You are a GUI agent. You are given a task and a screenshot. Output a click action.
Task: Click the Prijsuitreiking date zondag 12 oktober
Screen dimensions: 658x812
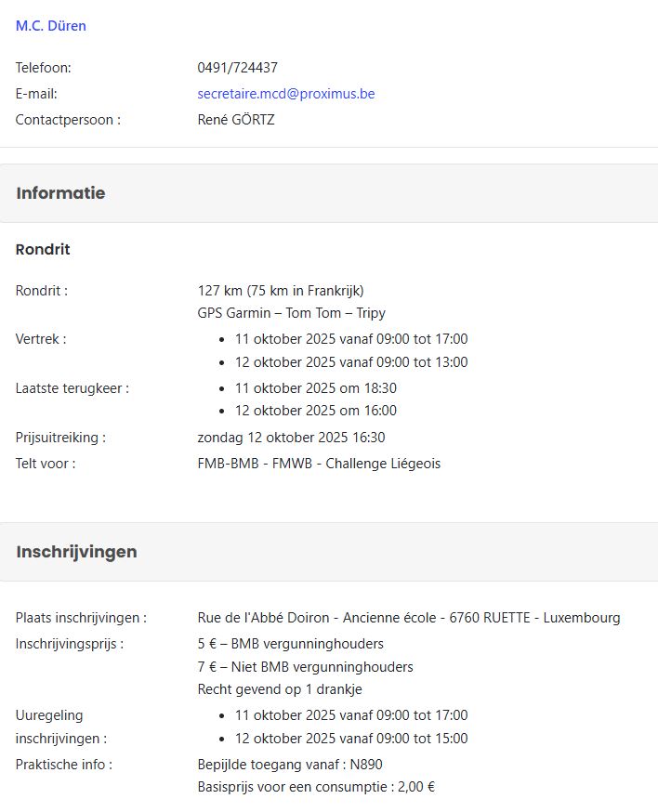(291, 438)
